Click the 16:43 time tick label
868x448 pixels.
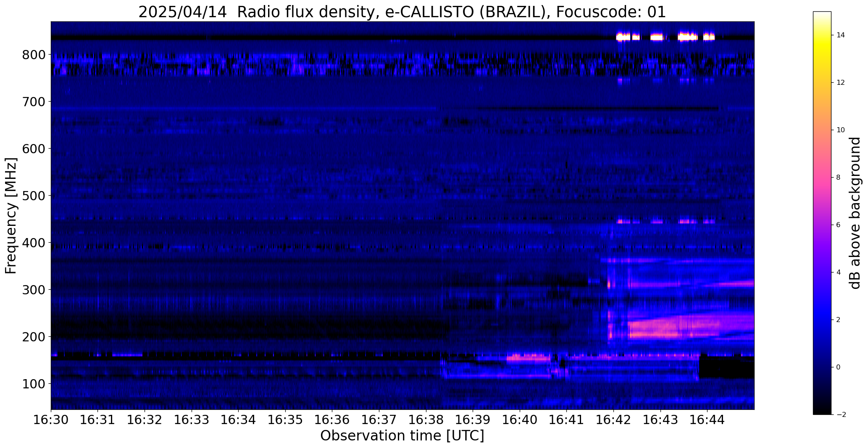coord(661,419)
